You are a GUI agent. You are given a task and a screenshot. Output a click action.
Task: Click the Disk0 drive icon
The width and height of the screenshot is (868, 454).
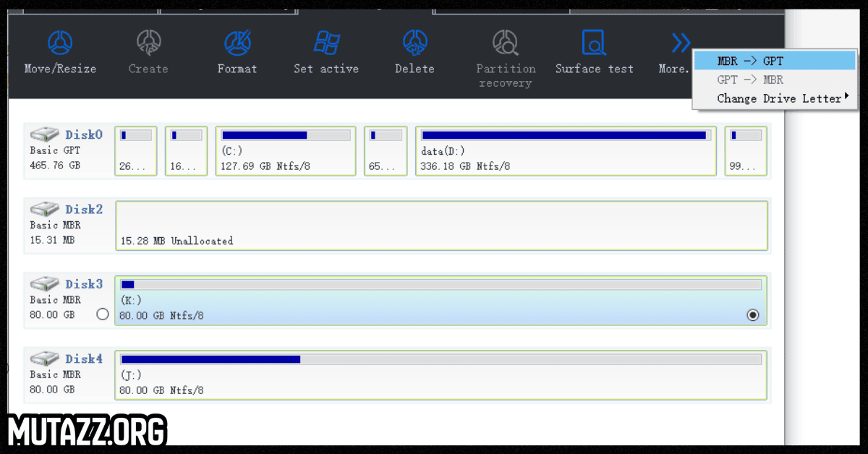(x=44, y=134)
